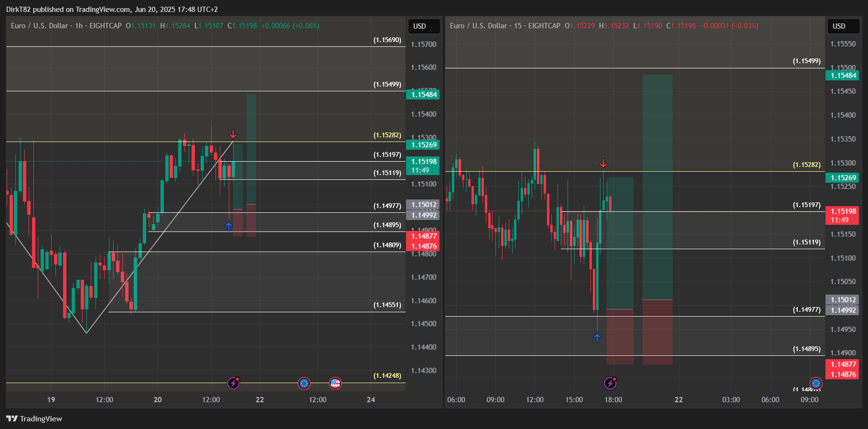
Task: Click the 24 date on 1h time axis
Action: pyautogui.click(x=371, y=400)
